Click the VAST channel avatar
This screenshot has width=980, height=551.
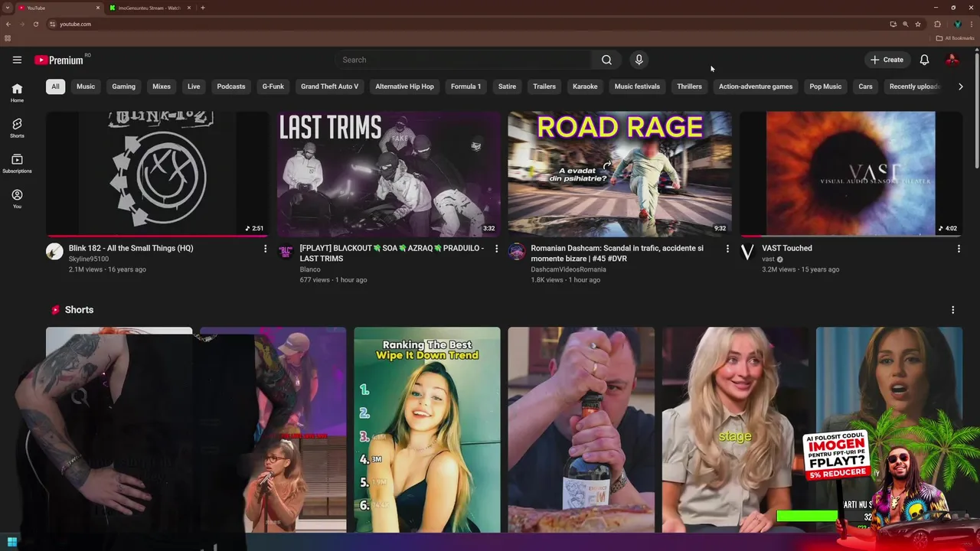click(748, 252)
